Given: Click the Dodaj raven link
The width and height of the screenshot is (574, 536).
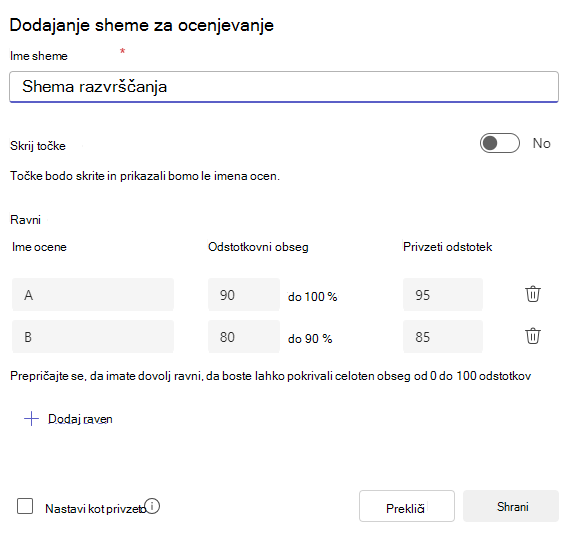Looking at the screenshot, I should pos(80,419).
